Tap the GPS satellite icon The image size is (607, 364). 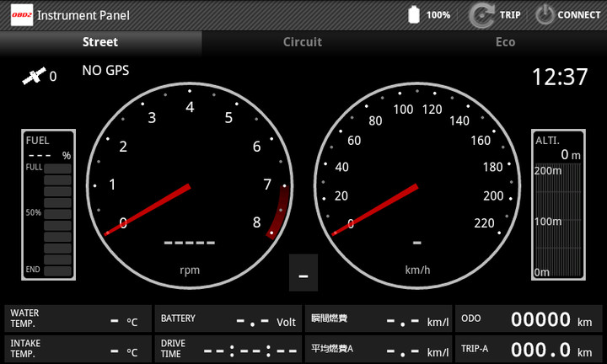tap(33, 77)
